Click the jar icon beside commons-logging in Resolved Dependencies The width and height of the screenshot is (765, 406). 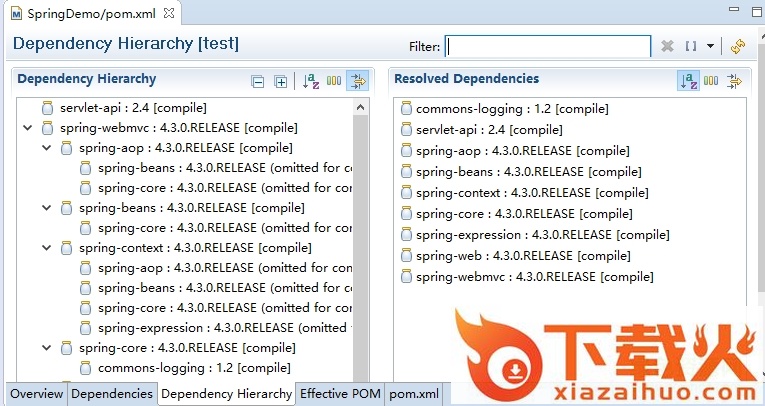(x=406, y=109)
